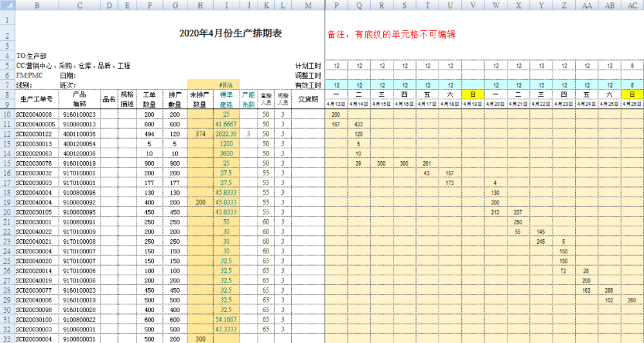Screen dimensions: 644x343
Task: Click the 245 cell under 4月22日
Action: [542, 241]
